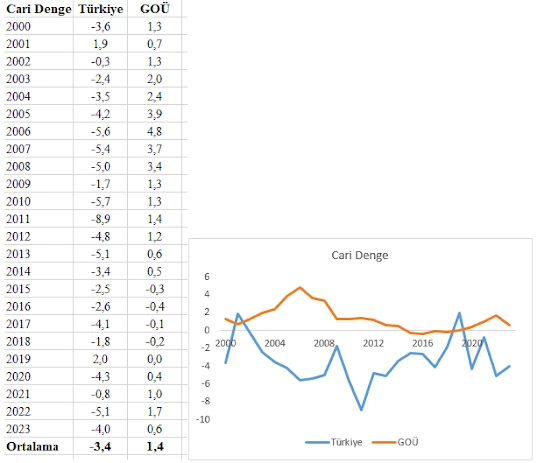Select the GOÜ value 4,8 for 2006

coord(154,131)
